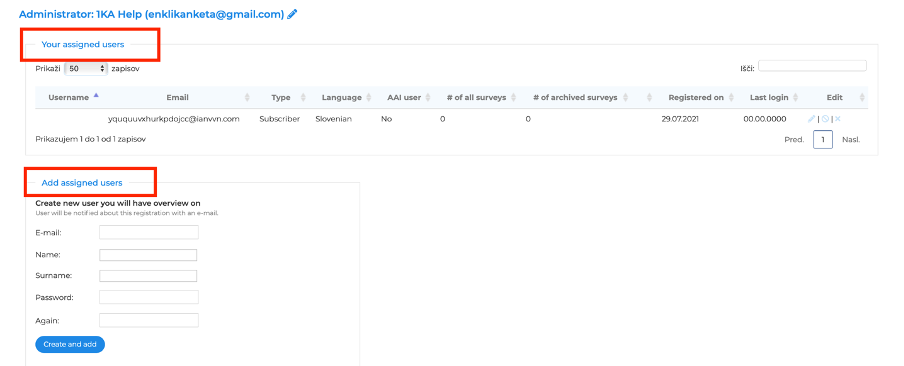The width and height of the screenshot is (904, 366).
Task: Sort by Type column arrows
Action: [303, 97]
